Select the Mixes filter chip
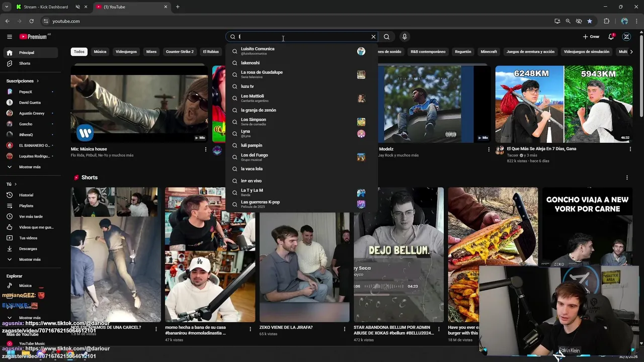 point(151,52)
